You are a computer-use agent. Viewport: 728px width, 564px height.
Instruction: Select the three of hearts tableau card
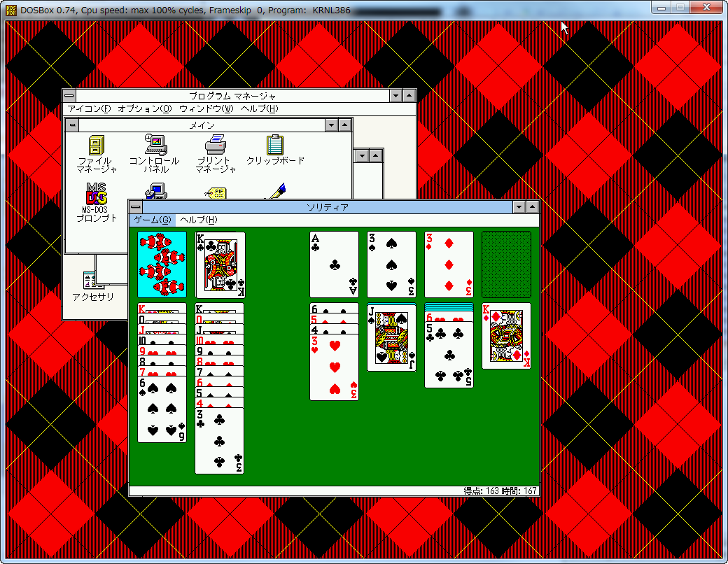click(335, 367)
